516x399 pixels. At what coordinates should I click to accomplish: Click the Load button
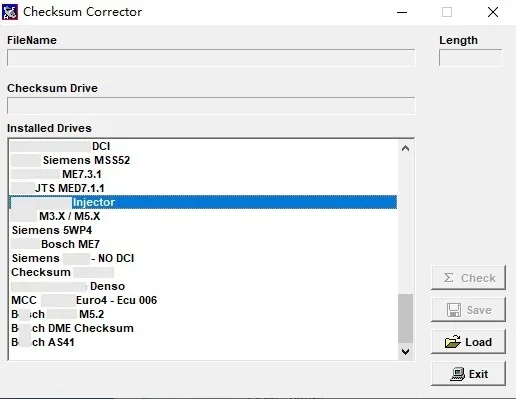468,342
